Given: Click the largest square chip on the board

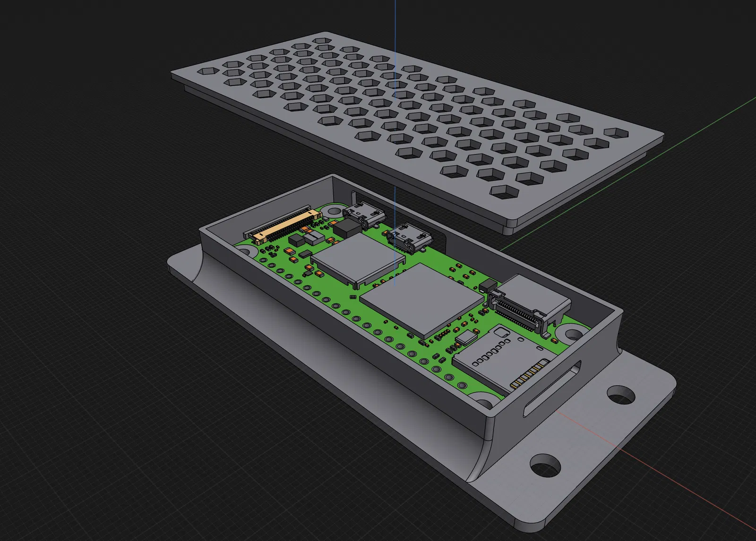Looking at the screenshot, I should tap(422, 301).
